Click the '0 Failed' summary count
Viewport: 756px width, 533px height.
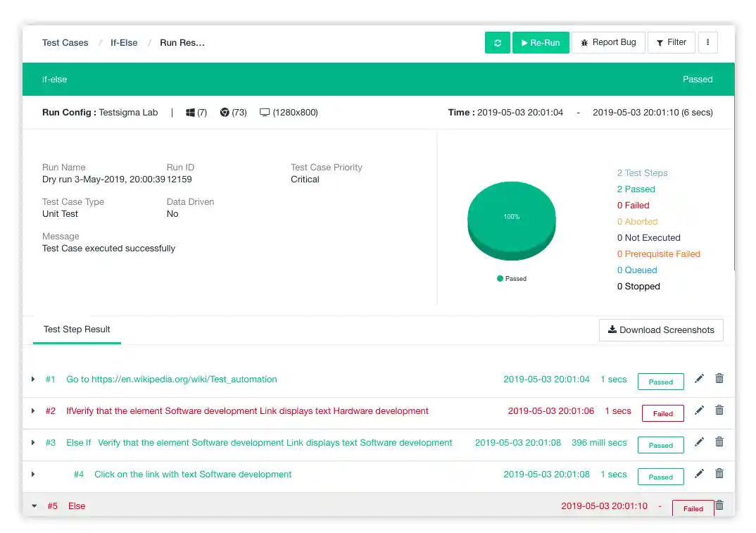click(633, 206)
